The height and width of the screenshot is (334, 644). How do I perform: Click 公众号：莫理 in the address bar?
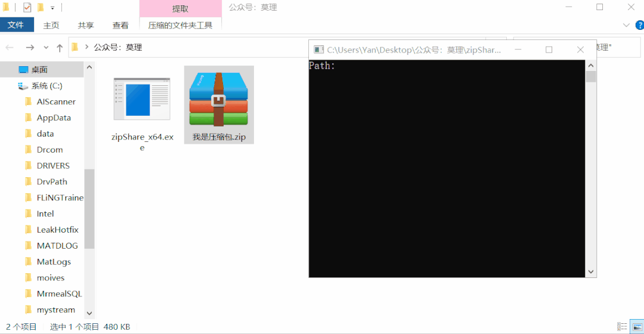point(118,47)
